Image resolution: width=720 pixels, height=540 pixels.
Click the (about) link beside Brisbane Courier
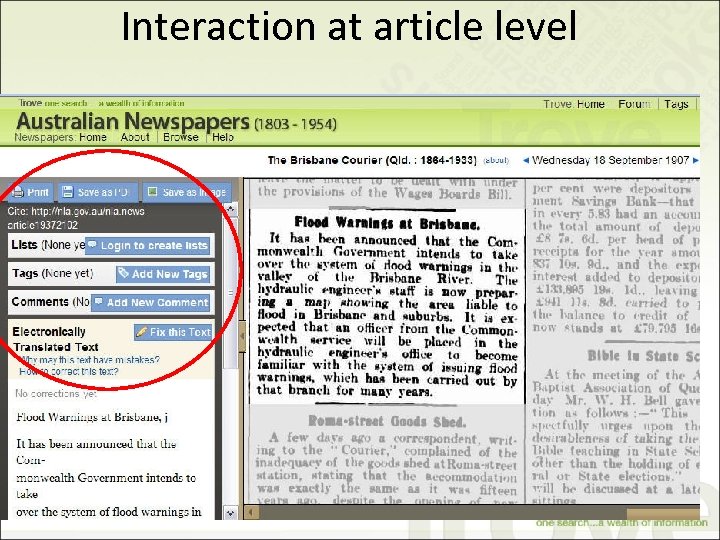click(x=496, y=160)
